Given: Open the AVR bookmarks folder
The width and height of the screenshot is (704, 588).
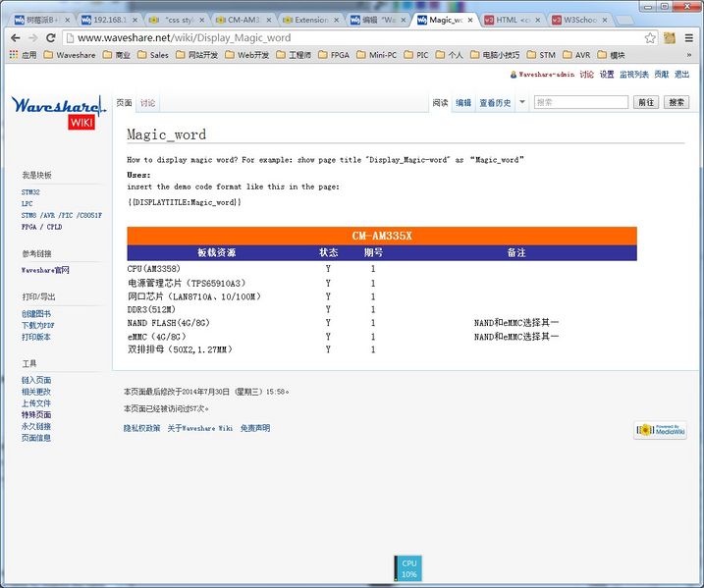Looking at the screenshot, I should [576, 55].
